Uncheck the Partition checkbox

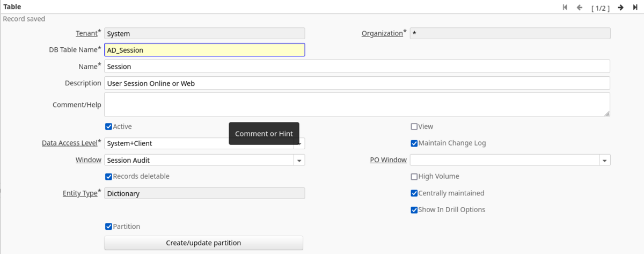click(x=109, y=227)
